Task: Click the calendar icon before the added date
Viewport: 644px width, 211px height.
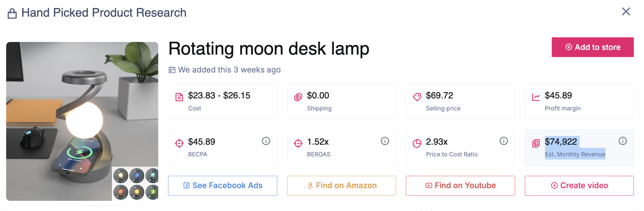Action: coord(173,70)
